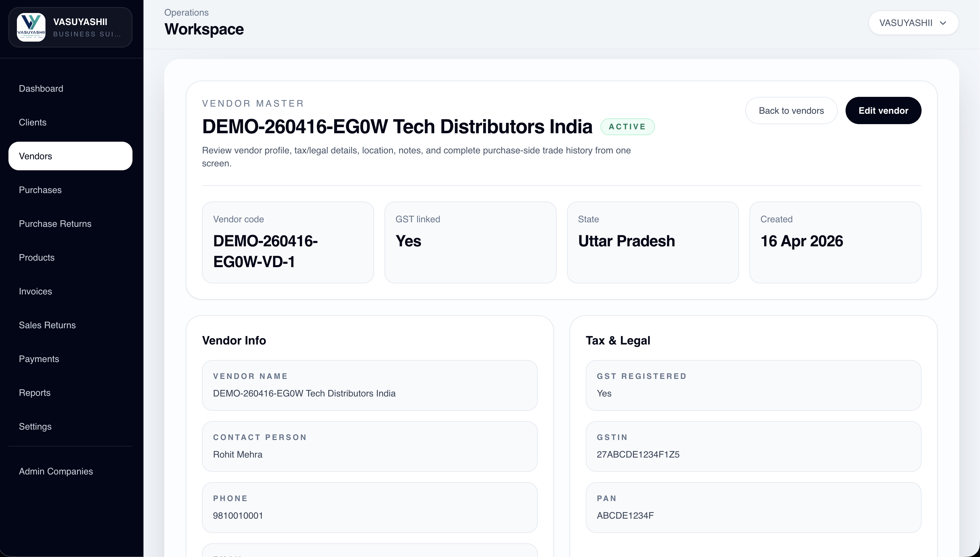Click the Created 16 Apr 2026 card
Viewport: 980px width, 557px height.
[x=835, y=242]
